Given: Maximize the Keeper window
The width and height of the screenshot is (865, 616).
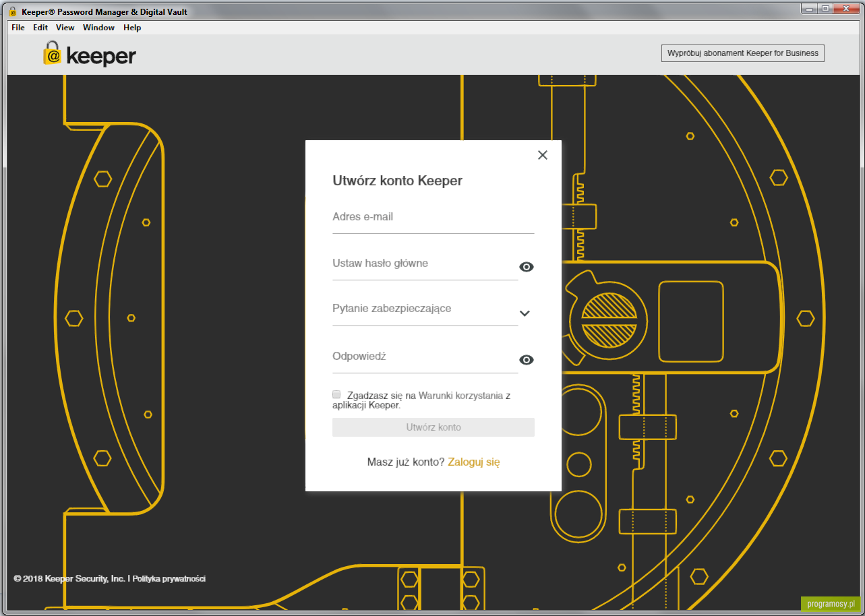Looking at the screenshot, I should (x=825, y=8).
